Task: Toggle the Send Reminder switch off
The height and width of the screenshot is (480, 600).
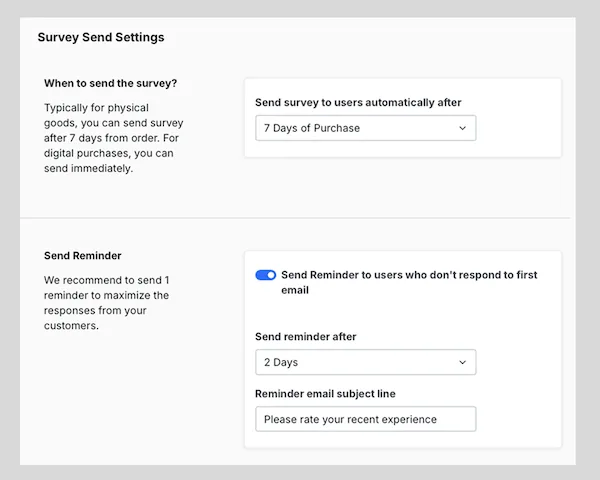Action: (x=265, y=275)
